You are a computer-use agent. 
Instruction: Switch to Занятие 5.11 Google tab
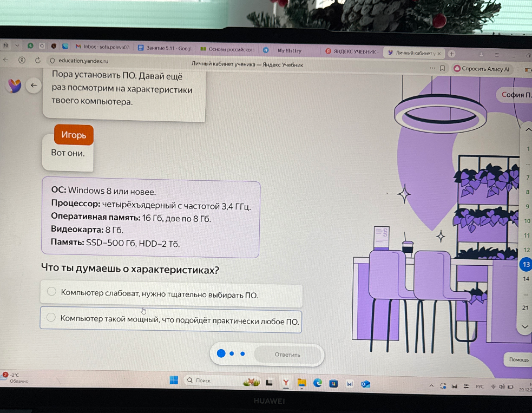165,48
